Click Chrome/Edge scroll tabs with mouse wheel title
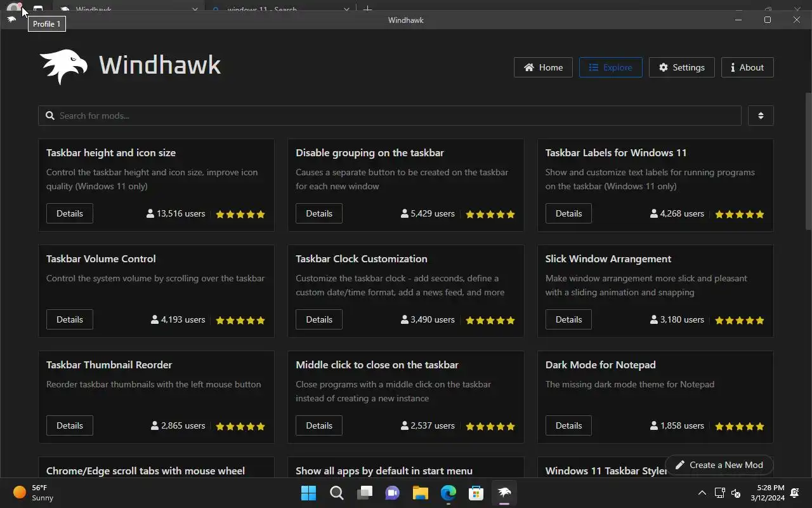Screen dimensions: 812x508 pyautogui.click(x=145, y=471)
